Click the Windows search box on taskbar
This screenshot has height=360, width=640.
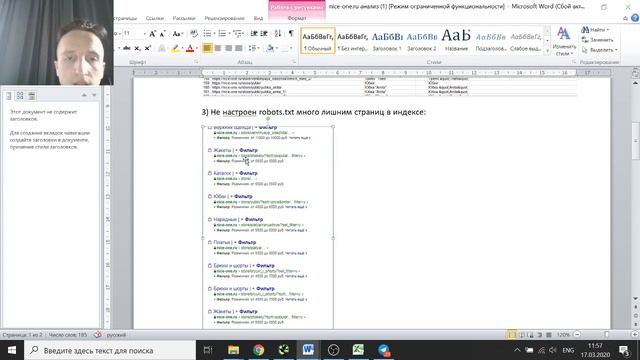coord(110,350)
